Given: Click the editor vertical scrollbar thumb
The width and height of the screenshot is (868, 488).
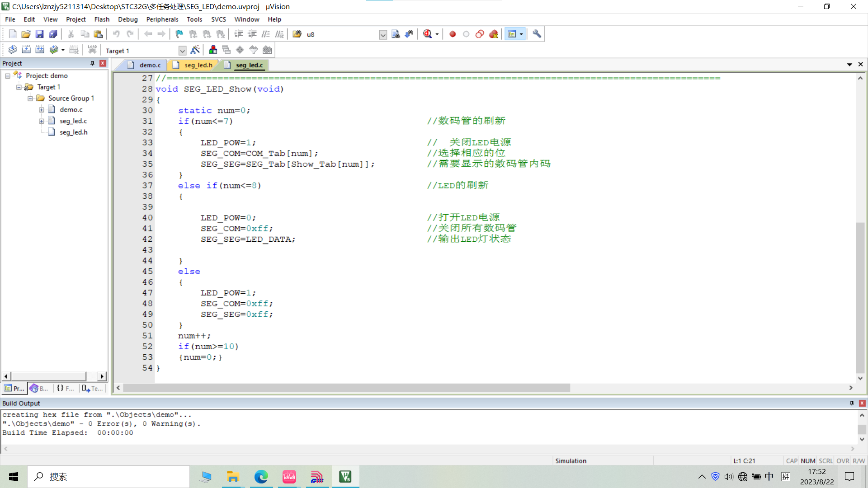Looking at the screenshot, I should [860, 297].
